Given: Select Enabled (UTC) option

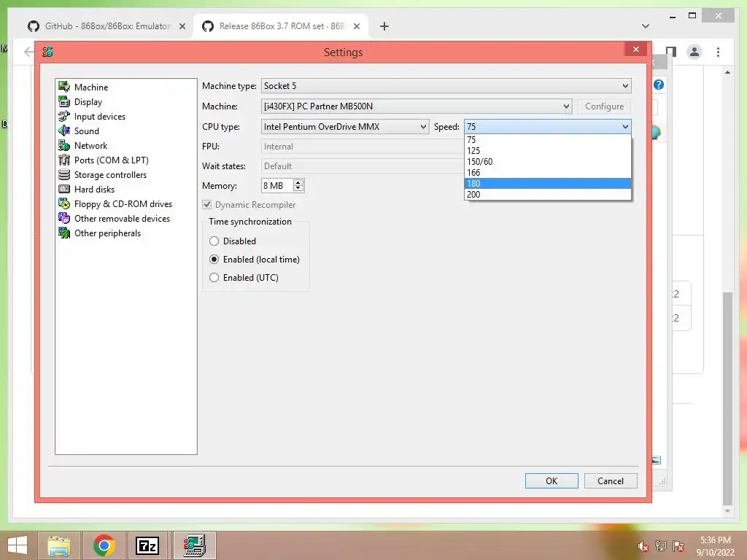Looking at the screenshot, I should 244,277.
